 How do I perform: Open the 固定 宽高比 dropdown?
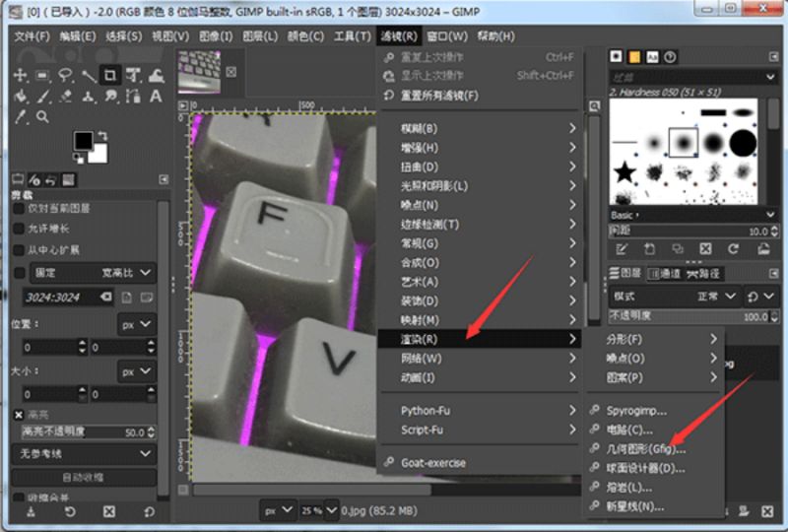click(x=93, y=273)
